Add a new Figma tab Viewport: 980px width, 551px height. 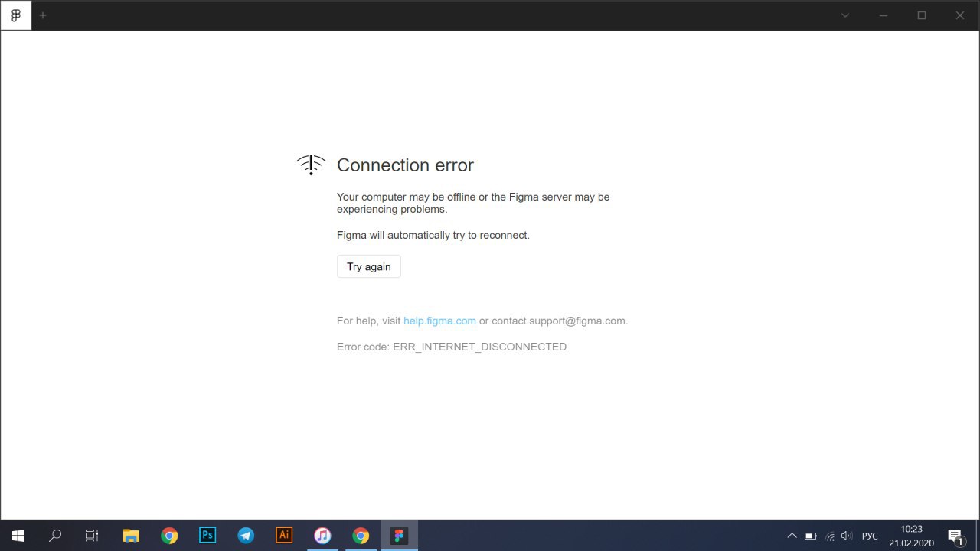point(43,15)
